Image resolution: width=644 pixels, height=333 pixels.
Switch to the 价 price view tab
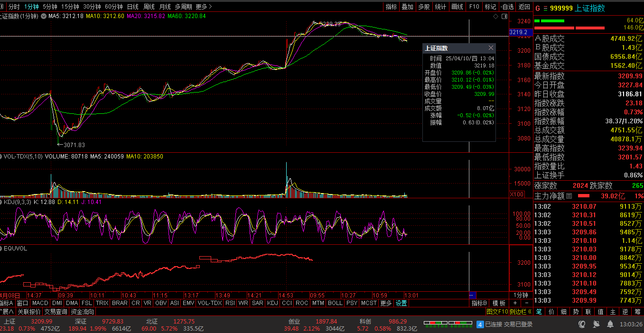click(551, 312)
